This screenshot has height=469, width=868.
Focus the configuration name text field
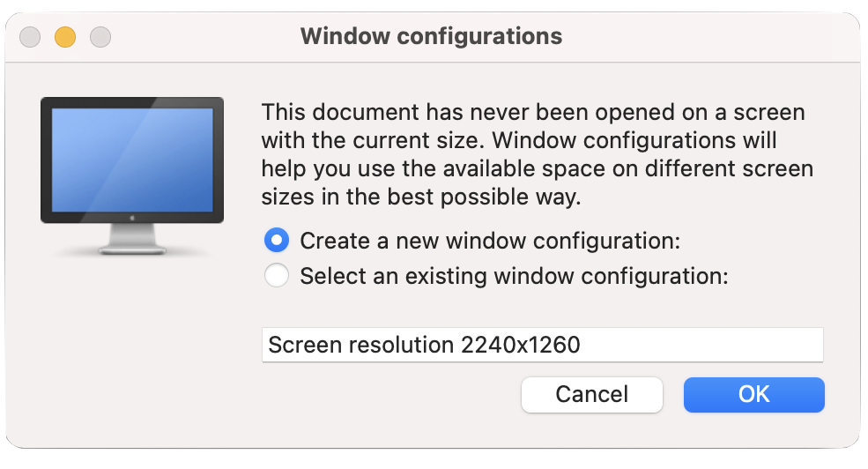pos(542,345)
